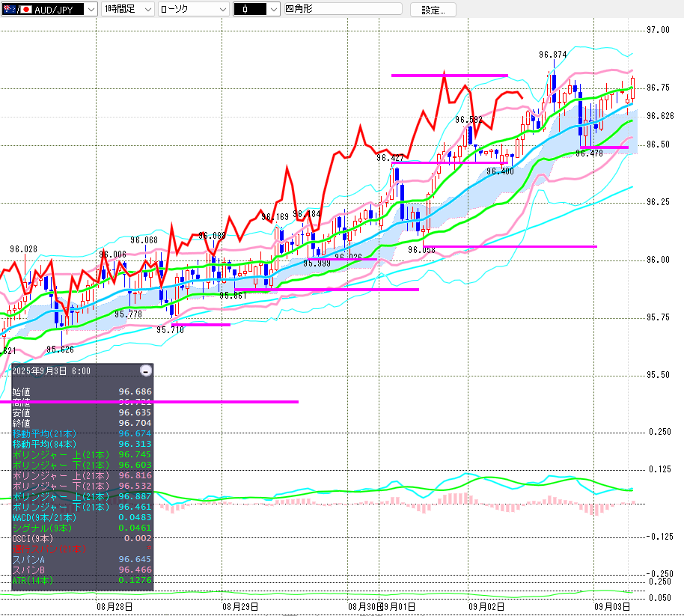Select the 始値 96.686 row
This screenshot has height=616, width=684.
[x=82, y=391]
